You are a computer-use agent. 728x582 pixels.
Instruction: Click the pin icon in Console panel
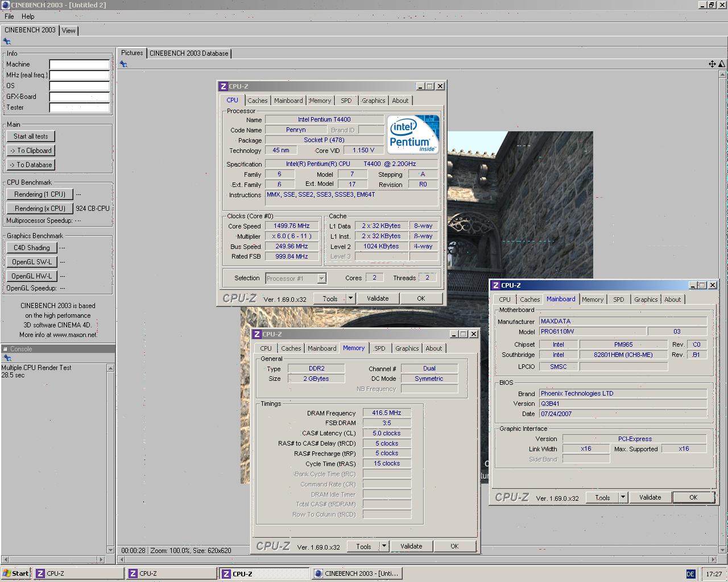[x=7, y=358]
